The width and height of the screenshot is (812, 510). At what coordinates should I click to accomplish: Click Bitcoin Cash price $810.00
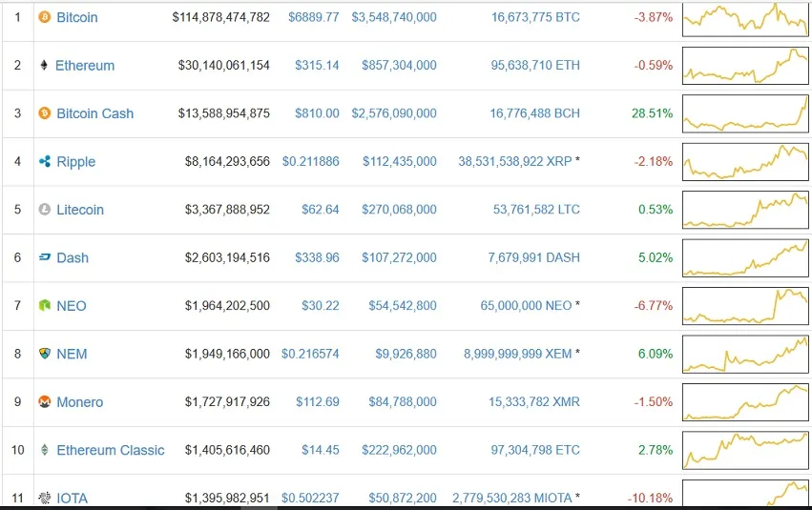click(317, 113)
